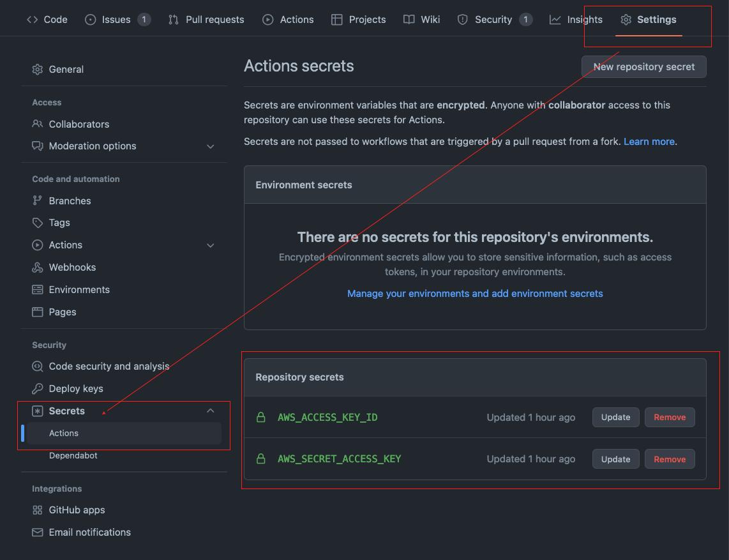
Task: Click the sidebar Actions play icon
Action: tap(37, 245)
